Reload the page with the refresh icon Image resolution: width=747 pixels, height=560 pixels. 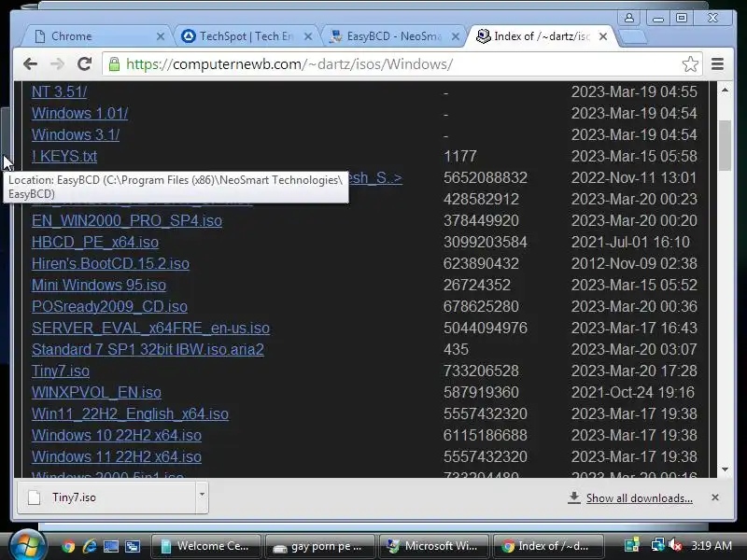pos(85,64)
